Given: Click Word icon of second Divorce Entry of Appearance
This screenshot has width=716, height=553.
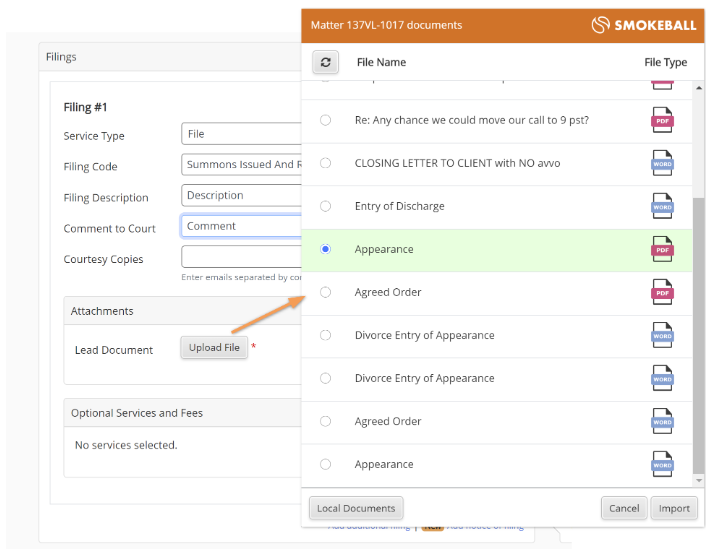Looking at the screenshot, I should [x=662, y=378].
